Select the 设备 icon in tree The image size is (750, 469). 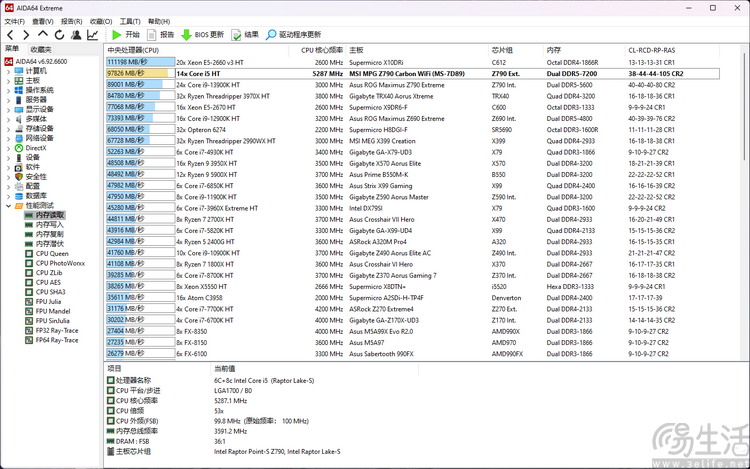[19, 157]
